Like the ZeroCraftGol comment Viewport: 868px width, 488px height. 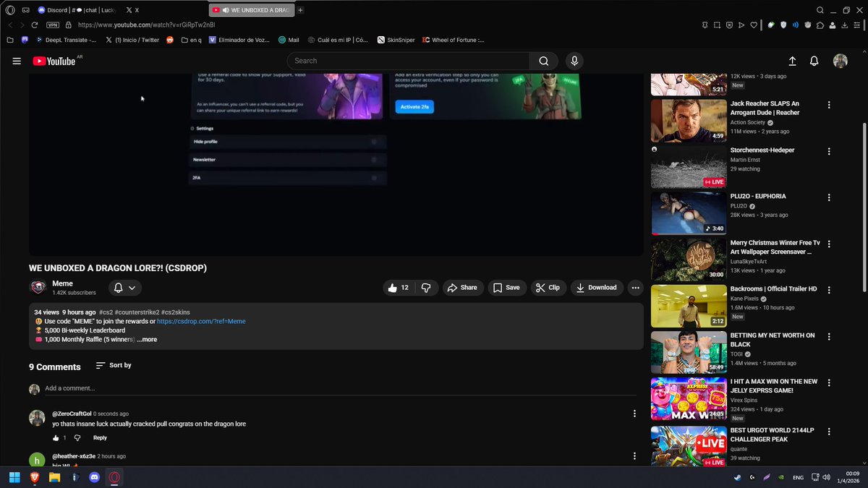pos(56,438)
